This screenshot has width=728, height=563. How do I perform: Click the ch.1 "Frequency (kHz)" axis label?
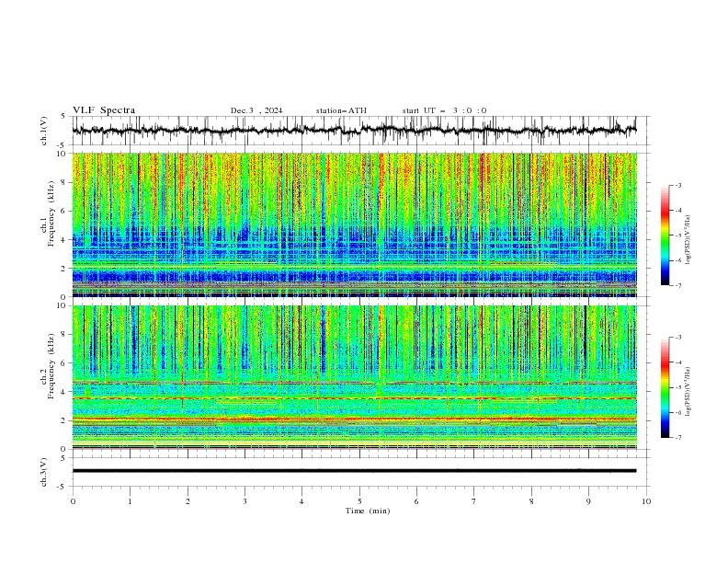coord(51,213)
